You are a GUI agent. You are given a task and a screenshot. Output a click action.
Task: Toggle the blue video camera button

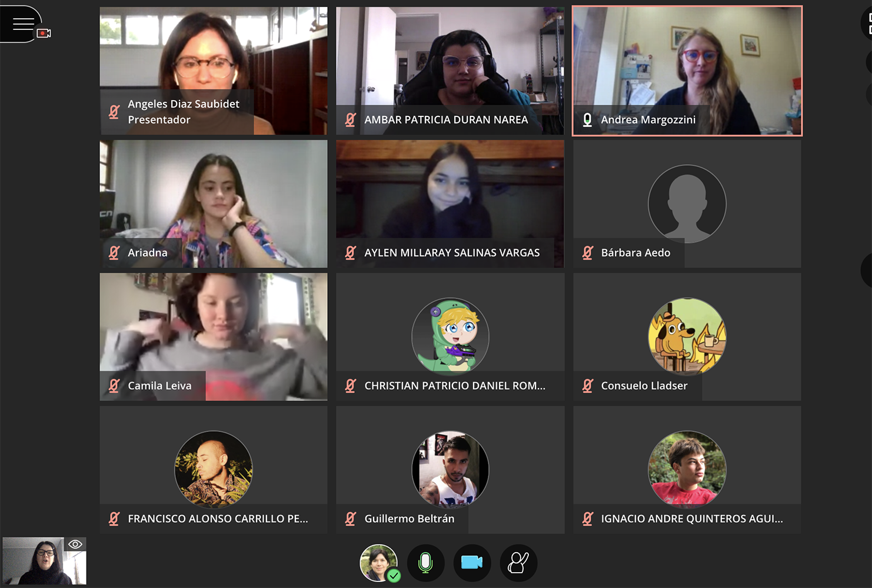tap(472, 563)
